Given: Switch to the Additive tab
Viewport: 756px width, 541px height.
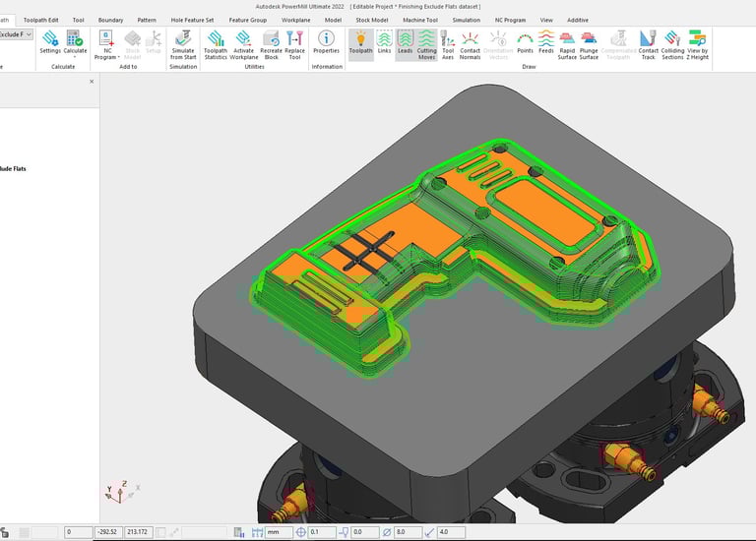Looking at the screenshot, I should (x=577, y=21).
